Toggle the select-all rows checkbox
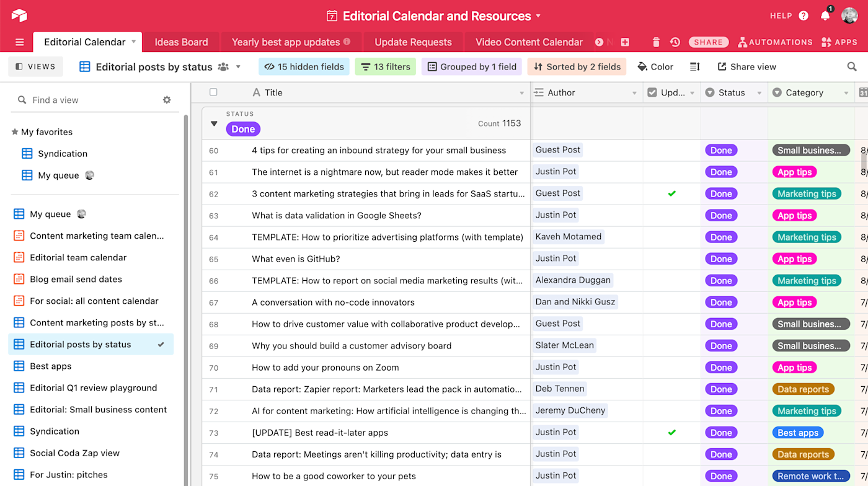The image size is (868, 486). (x=213, y=92)
